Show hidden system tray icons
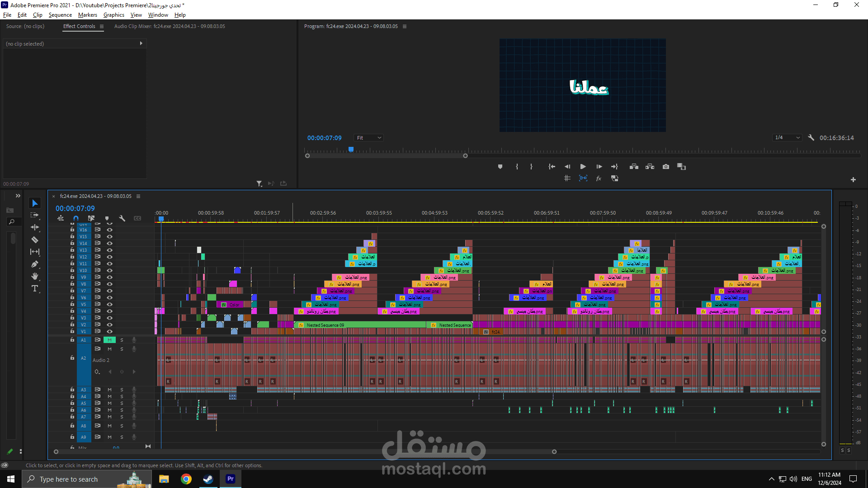868x488 pixels. [x=771, y=479]
